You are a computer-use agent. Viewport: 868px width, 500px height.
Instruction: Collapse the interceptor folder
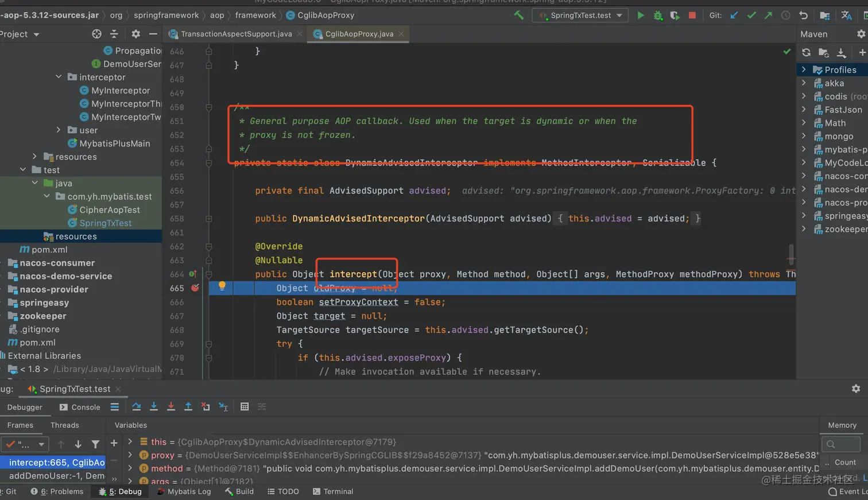(x=59, y=76)
